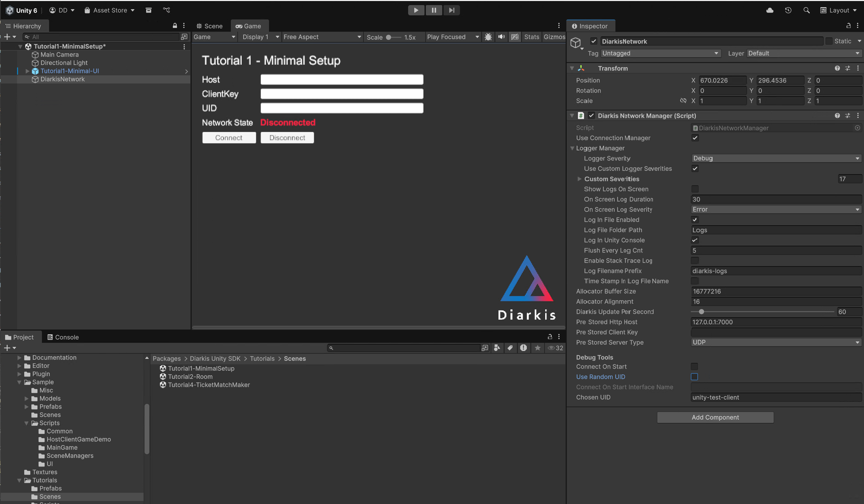Toggle the Use Random UID checkbox

click(694, 377)
